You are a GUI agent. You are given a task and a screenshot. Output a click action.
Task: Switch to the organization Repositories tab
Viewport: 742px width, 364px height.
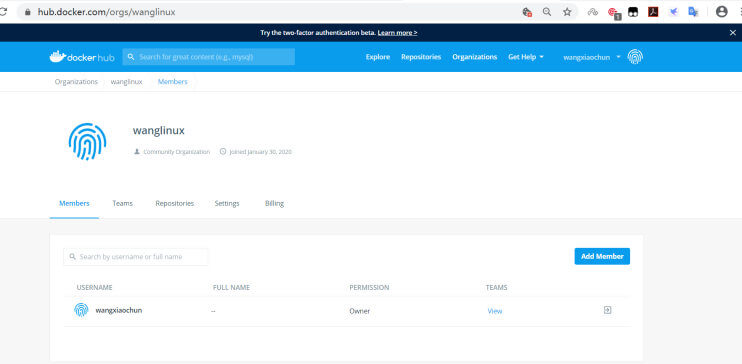coord(175,203)
